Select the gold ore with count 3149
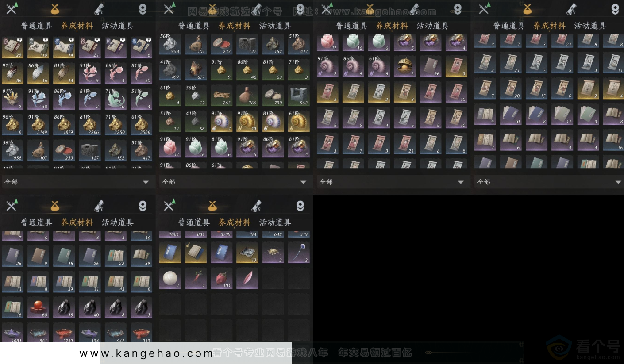 coord(38,124)
